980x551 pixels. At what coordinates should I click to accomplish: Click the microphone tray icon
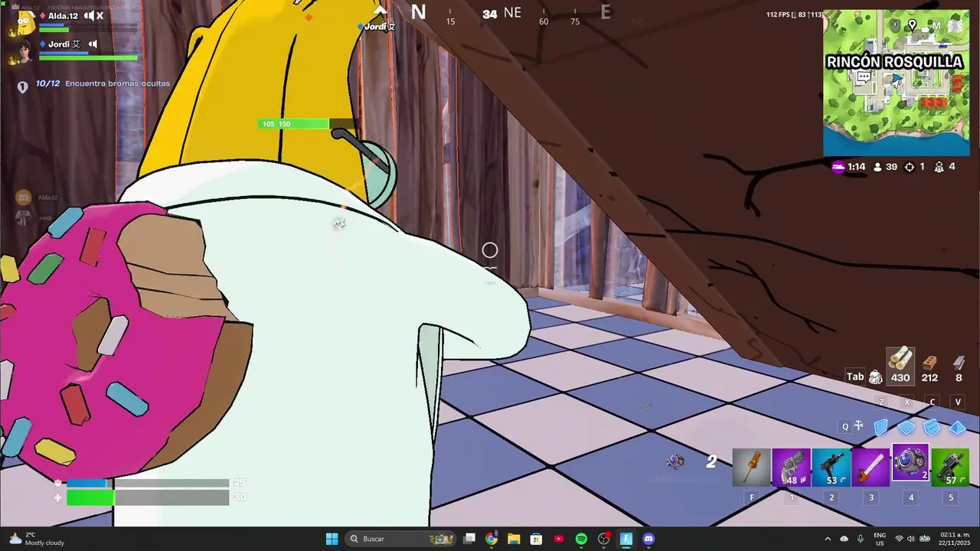(861, 539)
